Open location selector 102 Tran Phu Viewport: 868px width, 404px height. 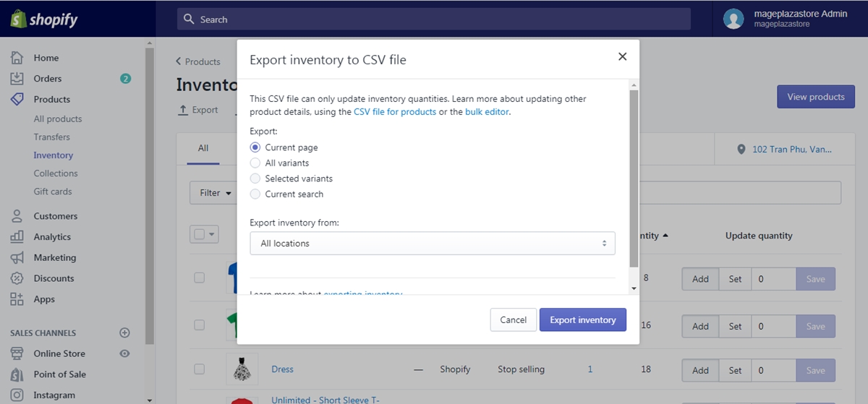(x=785, y=149)
